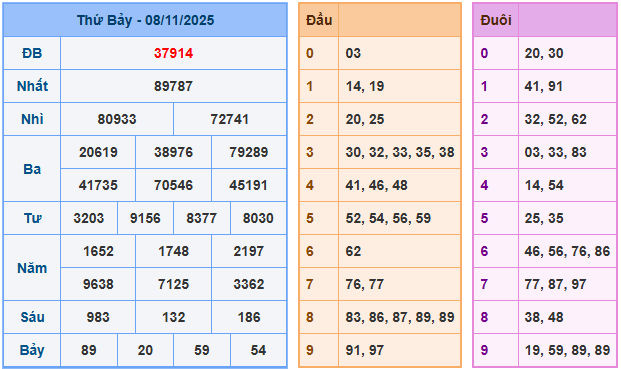
Task: Click fourth prize number 8030
Action: [x=258, y=218]
